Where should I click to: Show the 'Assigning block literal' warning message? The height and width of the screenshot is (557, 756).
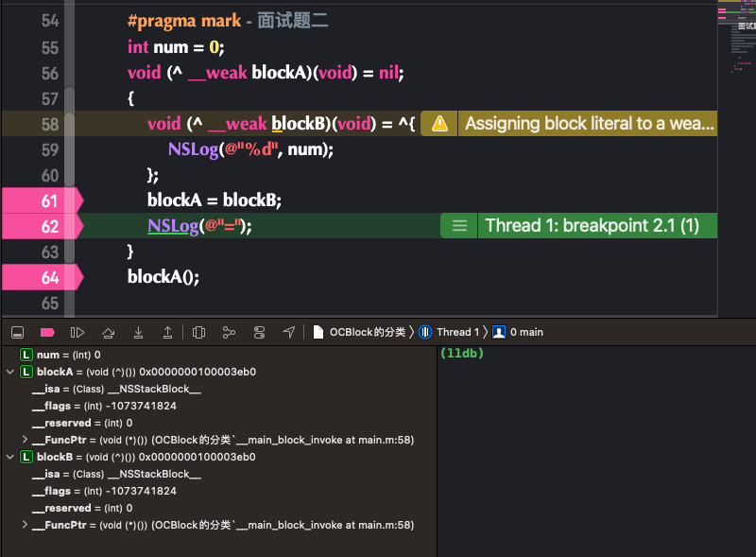click(588, 124)
